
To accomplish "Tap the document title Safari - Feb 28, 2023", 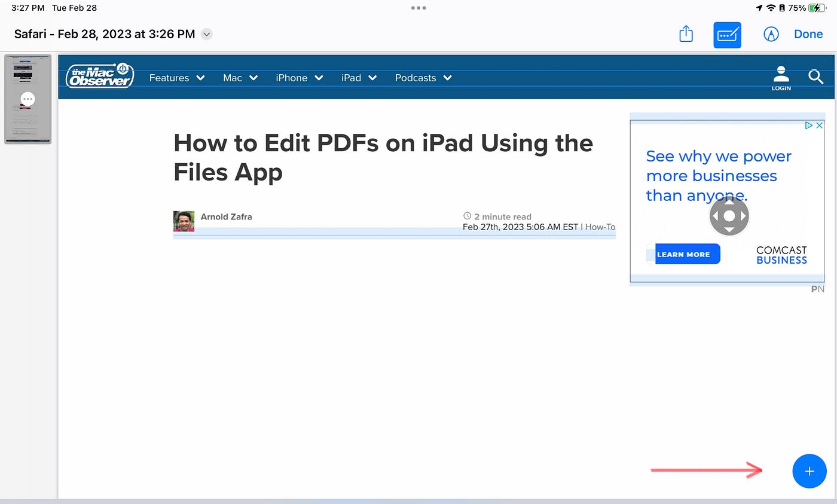I will (x=105, y=34).
